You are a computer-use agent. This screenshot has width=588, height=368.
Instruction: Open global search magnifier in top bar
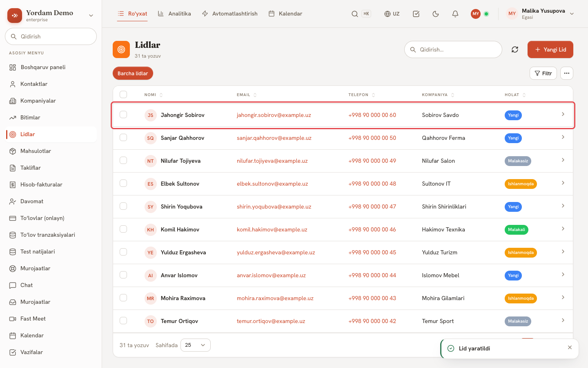click(x=355, y=14)
